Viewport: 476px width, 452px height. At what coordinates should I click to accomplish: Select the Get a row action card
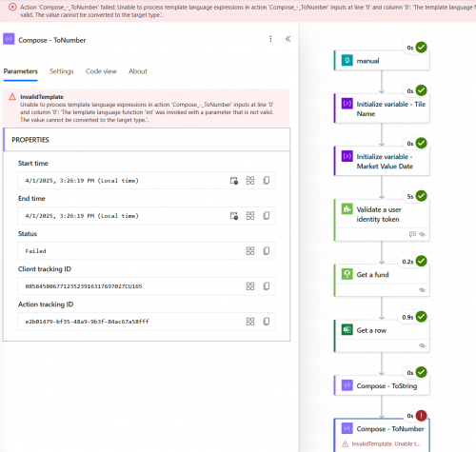382,336
